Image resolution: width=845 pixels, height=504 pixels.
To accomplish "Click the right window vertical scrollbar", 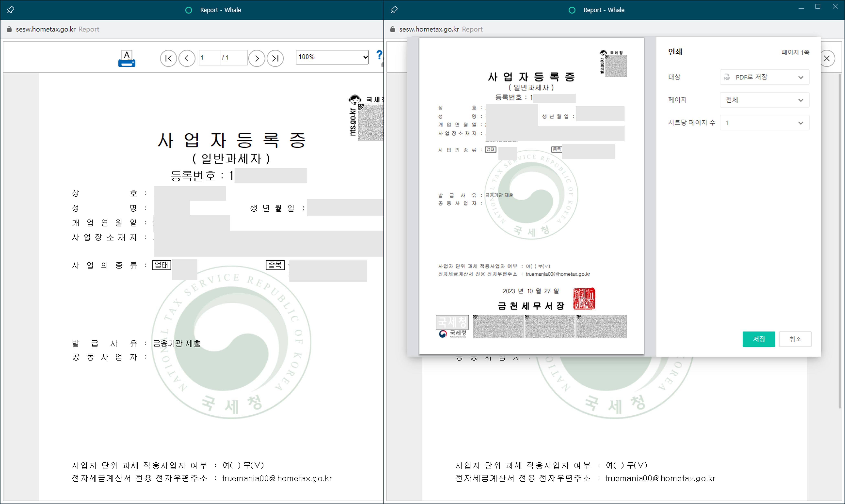I will tap(839, 238).
